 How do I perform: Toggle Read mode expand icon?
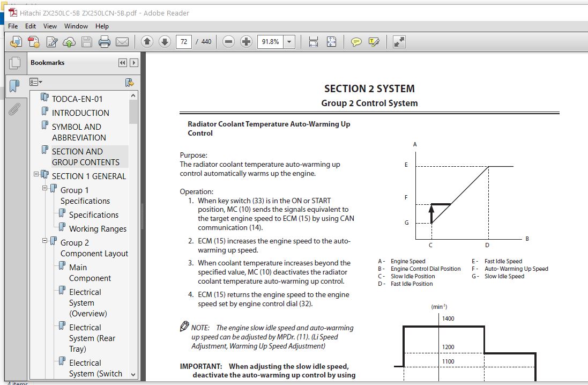click(x=399, y=42)
